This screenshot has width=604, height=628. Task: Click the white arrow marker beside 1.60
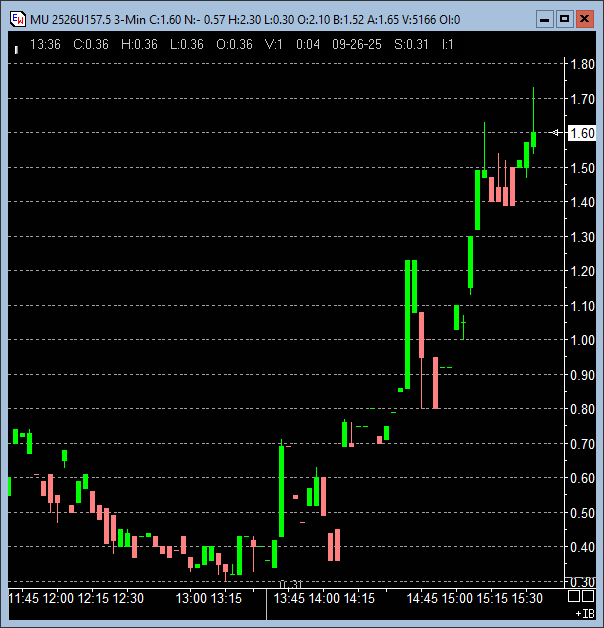pos(557,132)
